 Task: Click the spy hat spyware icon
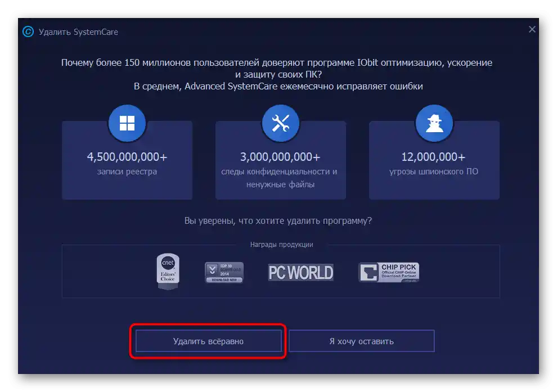pos(434,123)
